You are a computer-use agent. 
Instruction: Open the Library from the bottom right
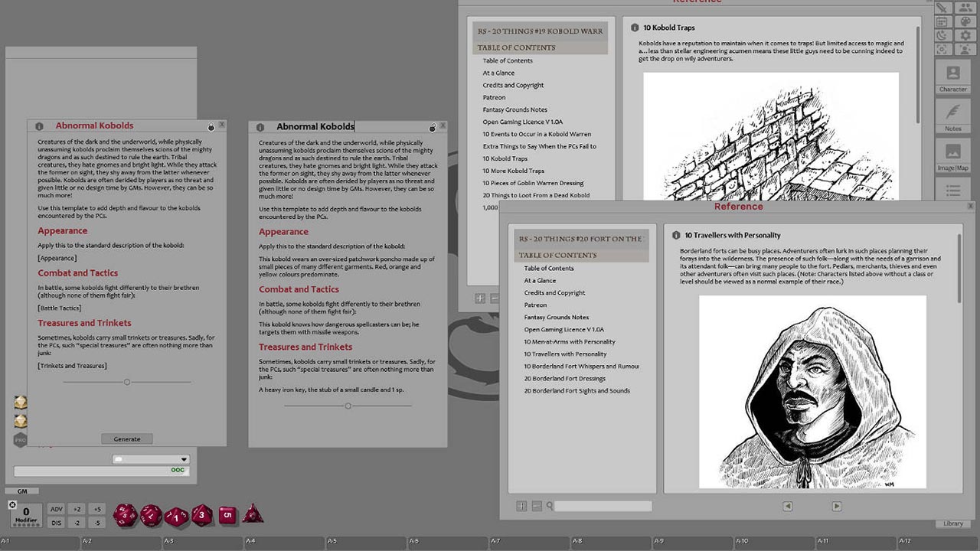pos(952,523)
